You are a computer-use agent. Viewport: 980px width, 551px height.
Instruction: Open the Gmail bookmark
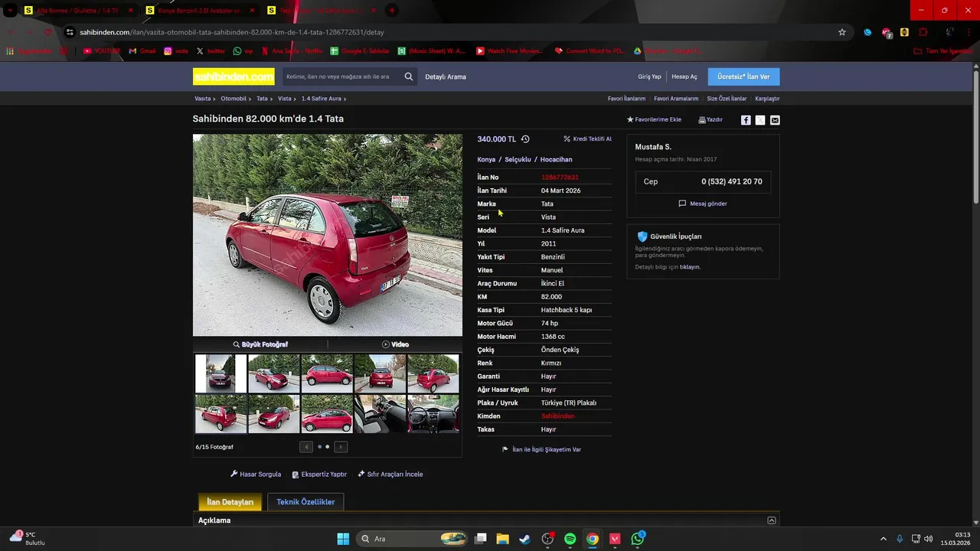pos(142,51)
